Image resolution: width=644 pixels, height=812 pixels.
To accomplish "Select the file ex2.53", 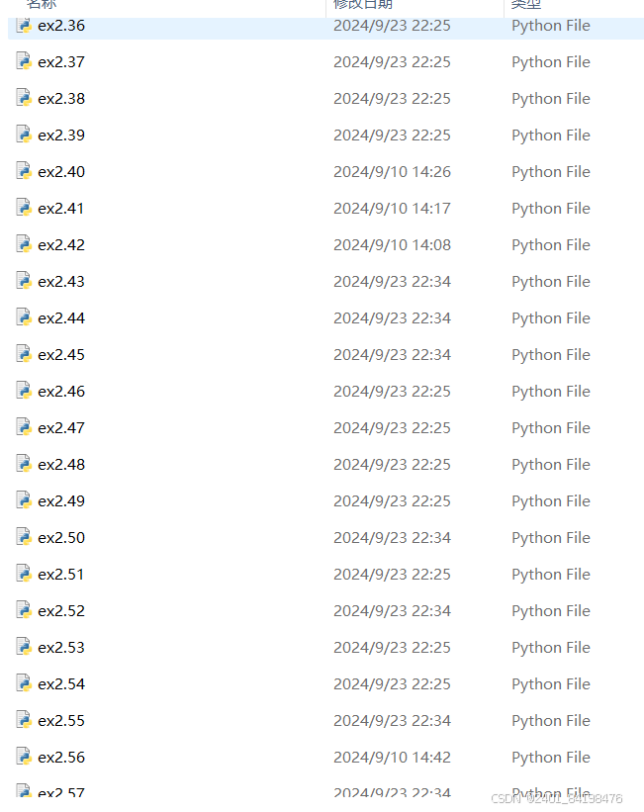I will click(59, 647).
